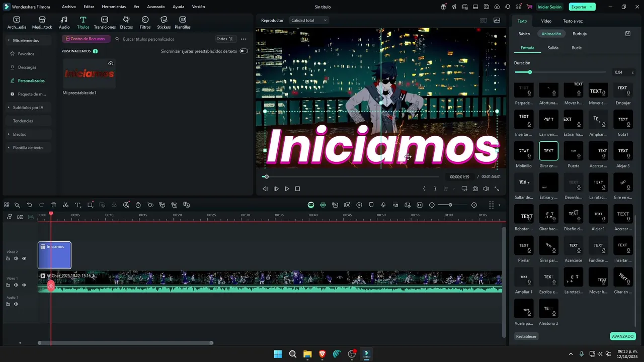The width and height of the screenshot is (644, 362).
Task: Undo the last action in timeline toolbar
Action: pyautogui.click(x=30, y=205)
